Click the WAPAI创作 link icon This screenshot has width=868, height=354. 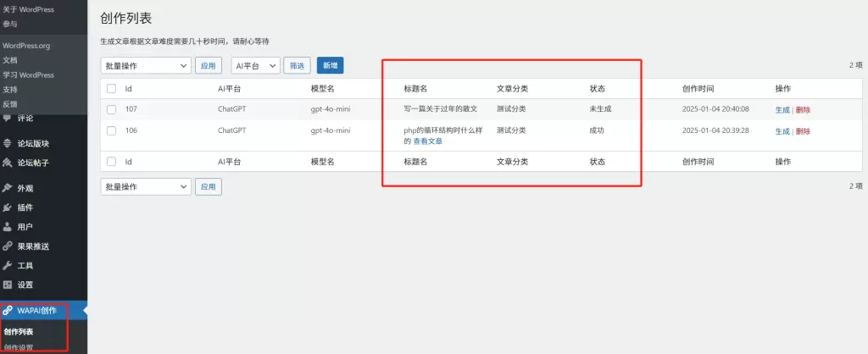point(7,310)
